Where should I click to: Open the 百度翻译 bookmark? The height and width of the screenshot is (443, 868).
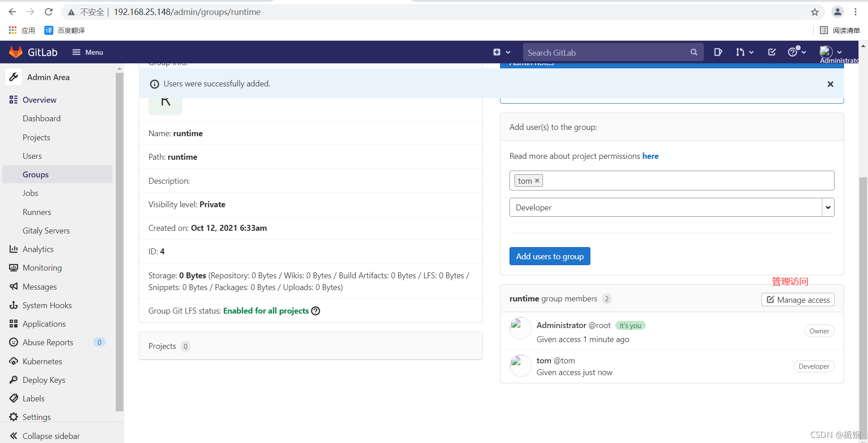click(x=65, y=30)
